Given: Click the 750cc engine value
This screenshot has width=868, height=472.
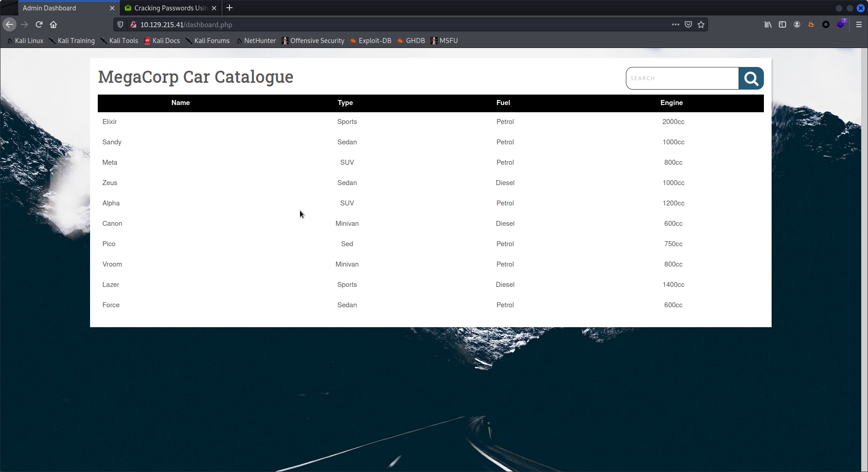Looking at the screenshot, I should click(x=673, y=244).
